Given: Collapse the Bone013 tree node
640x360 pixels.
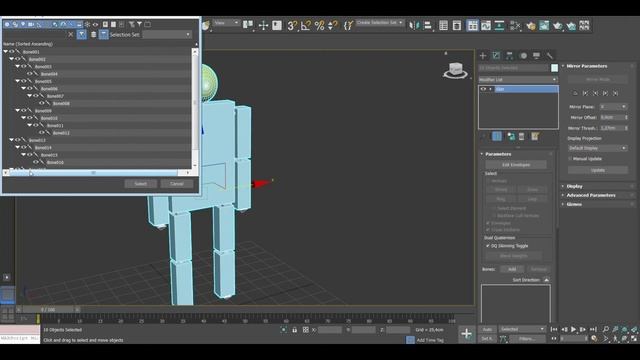Looking at the screenshot, I should (12, 140).
